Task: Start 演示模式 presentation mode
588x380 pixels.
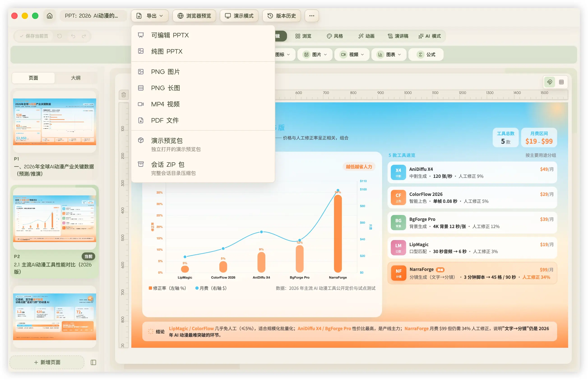Action: [x=239, y=16]
